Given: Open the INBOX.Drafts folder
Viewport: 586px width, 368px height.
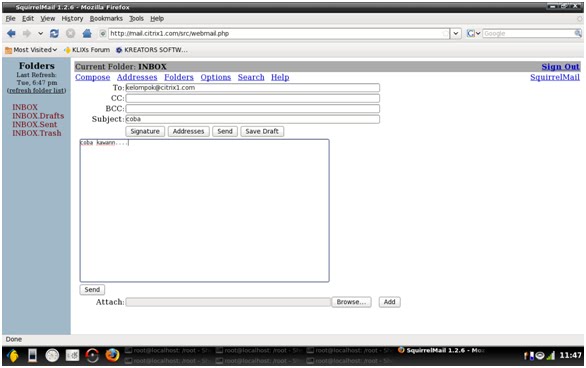Looking at the screenshot, I should [38, 116].
